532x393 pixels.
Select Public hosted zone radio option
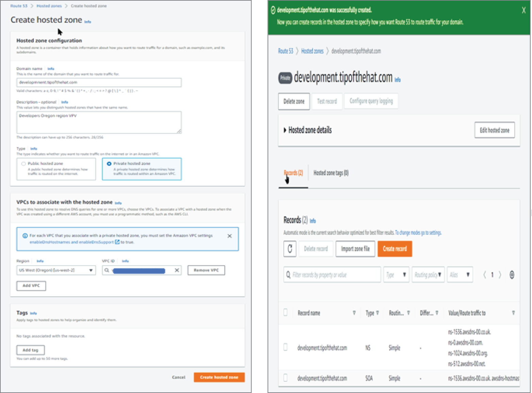23,164
